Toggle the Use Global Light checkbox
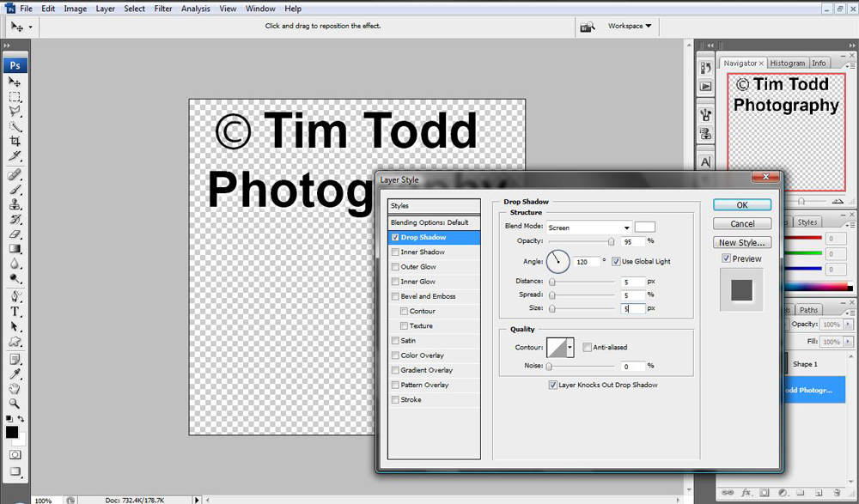 click(616, 261)
